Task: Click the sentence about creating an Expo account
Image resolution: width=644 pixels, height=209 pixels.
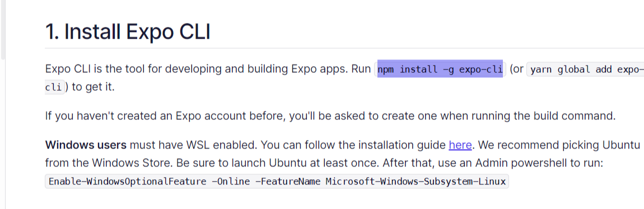Action: 330,116
